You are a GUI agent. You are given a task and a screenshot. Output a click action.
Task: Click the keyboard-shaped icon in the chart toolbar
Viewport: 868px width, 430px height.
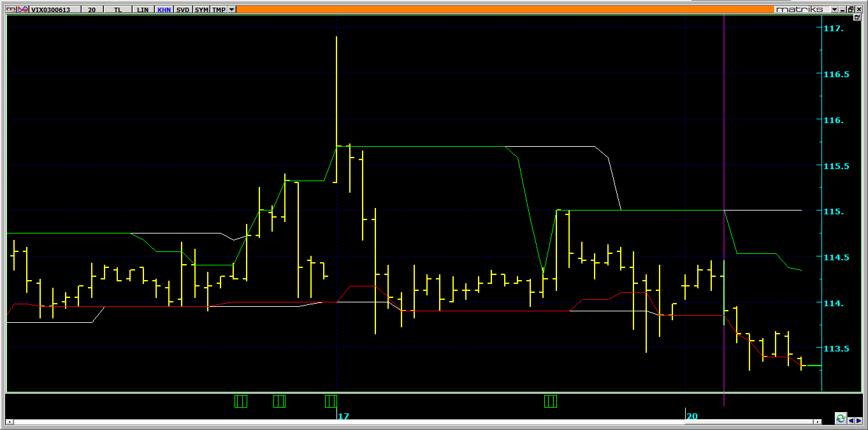click(x=11, y=10)
